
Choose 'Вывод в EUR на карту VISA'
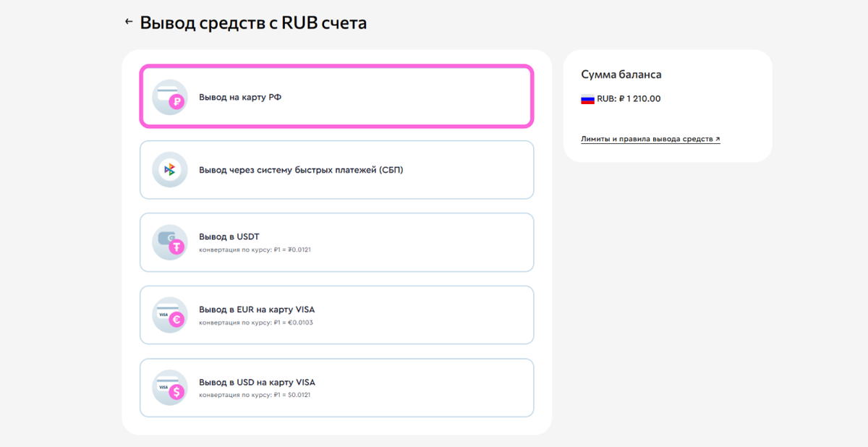point(337,315)
